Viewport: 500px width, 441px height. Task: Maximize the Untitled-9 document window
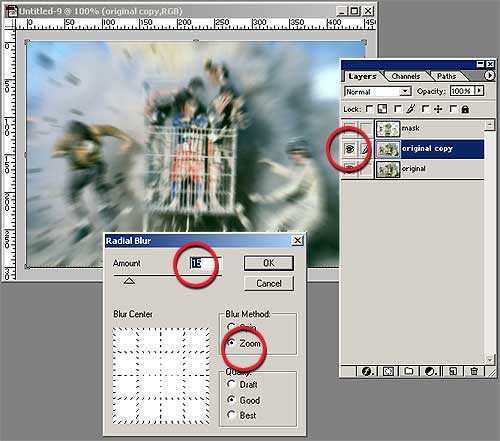[355, 11]
